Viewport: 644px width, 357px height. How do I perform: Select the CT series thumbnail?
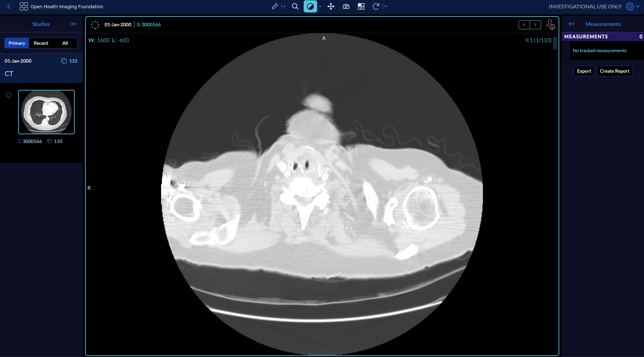click(x=46, y=112)
